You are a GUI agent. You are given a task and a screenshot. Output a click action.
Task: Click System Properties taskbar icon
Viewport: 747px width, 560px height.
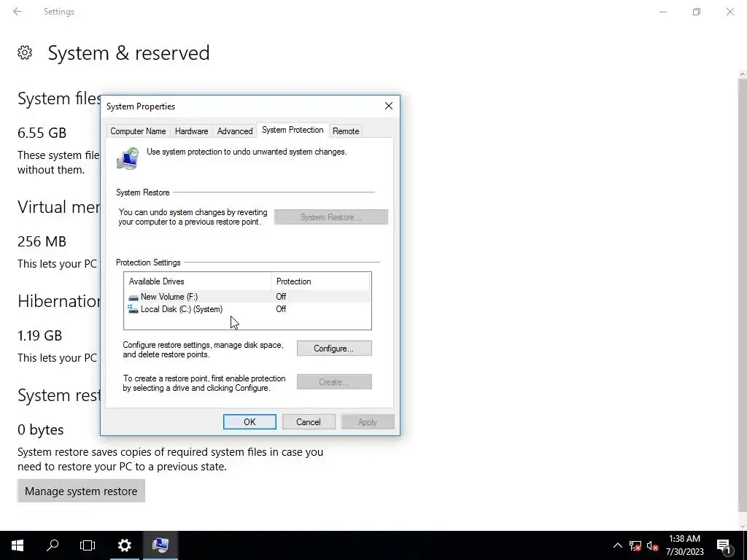(x=160, y=545)
